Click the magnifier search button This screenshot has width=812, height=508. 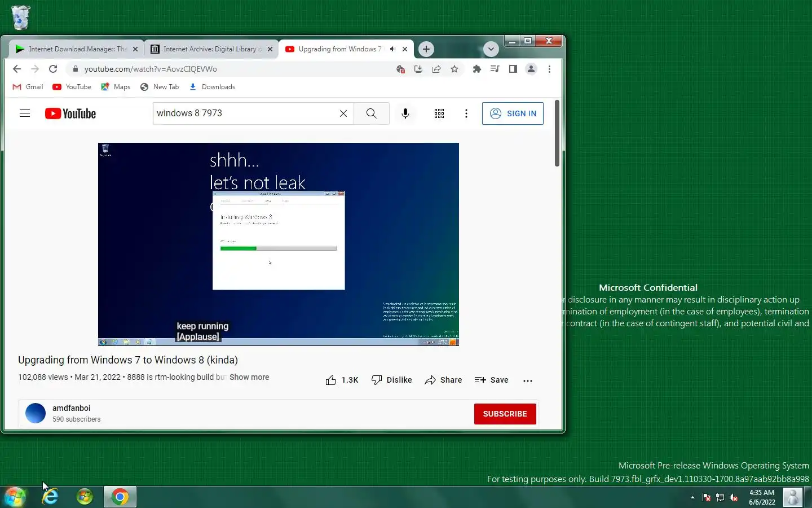click(x=371, y=113)
